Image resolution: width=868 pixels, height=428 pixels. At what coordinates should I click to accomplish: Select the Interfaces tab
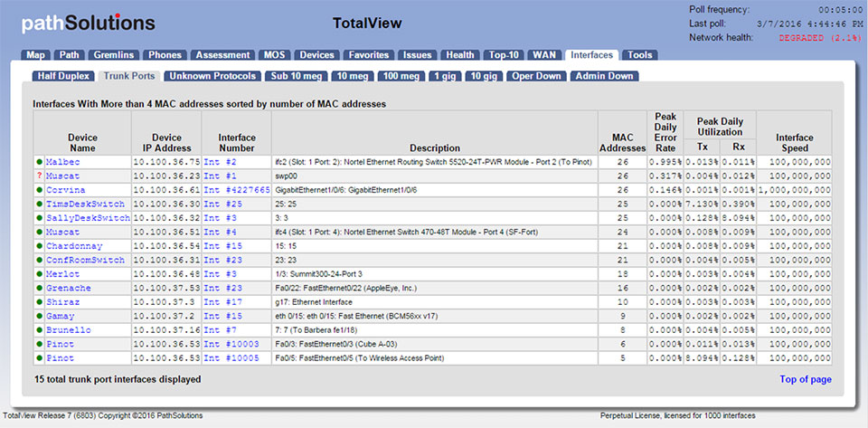point(591,55)
